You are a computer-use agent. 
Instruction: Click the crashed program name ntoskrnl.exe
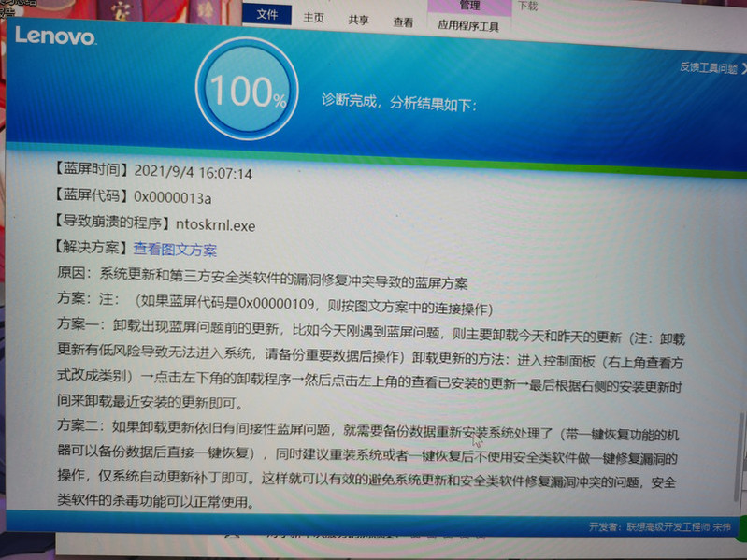[x=208, y=224]
